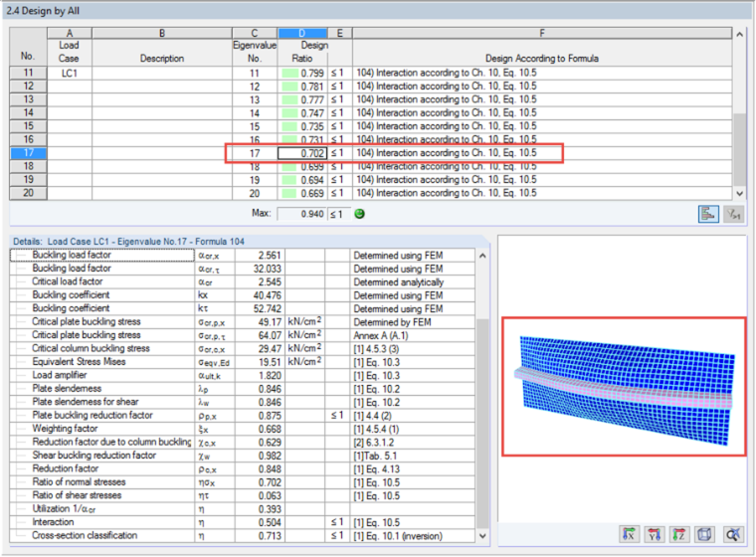Select Critical load factor row
The height and width of the screenshot is (557, 756).
point(242,281)
